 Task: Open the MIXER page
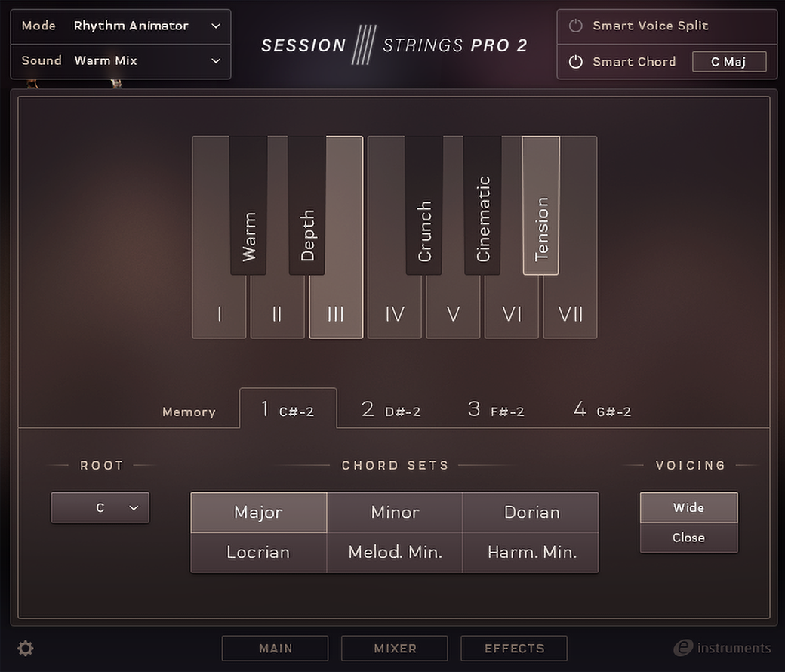[x=395, y=649]
